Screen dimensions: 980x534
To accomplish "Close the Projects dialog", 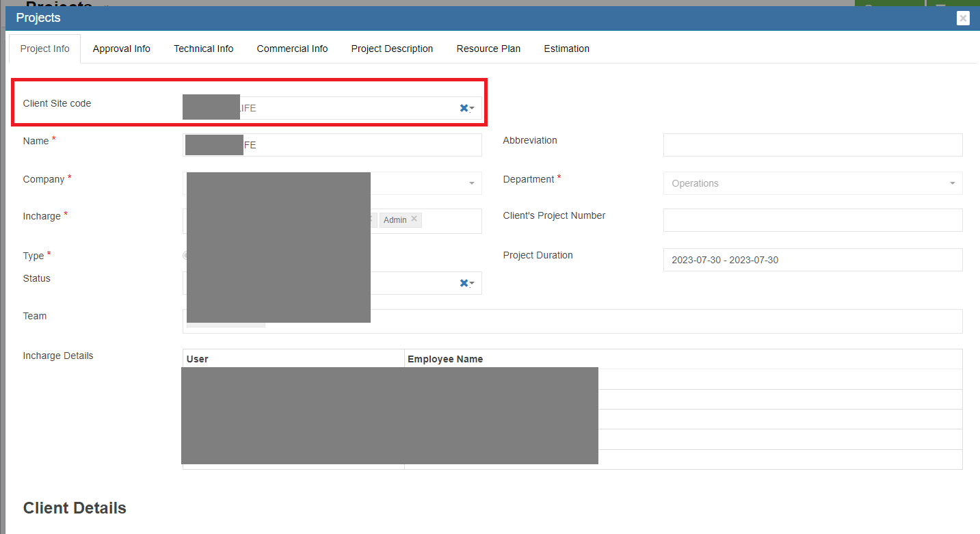I will pyautogui.click(x=963, y=18).
